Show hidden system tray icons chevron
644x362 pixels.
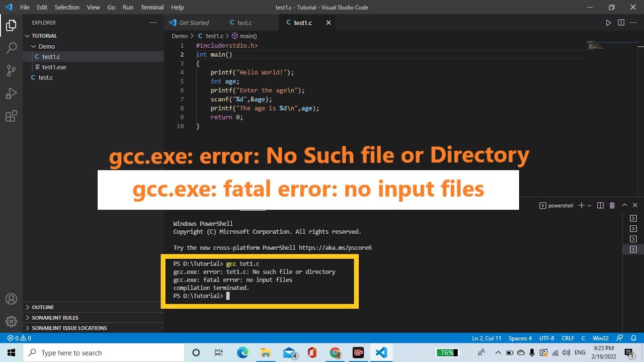498,352
